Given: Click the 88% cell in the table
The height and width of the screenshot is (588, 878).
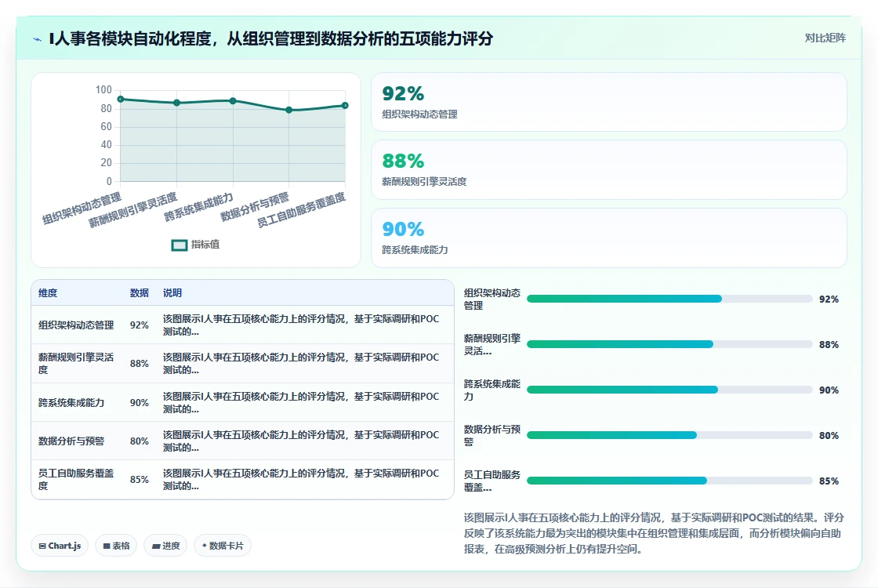Looking at the screenshot, I should (x=140, y=364).
